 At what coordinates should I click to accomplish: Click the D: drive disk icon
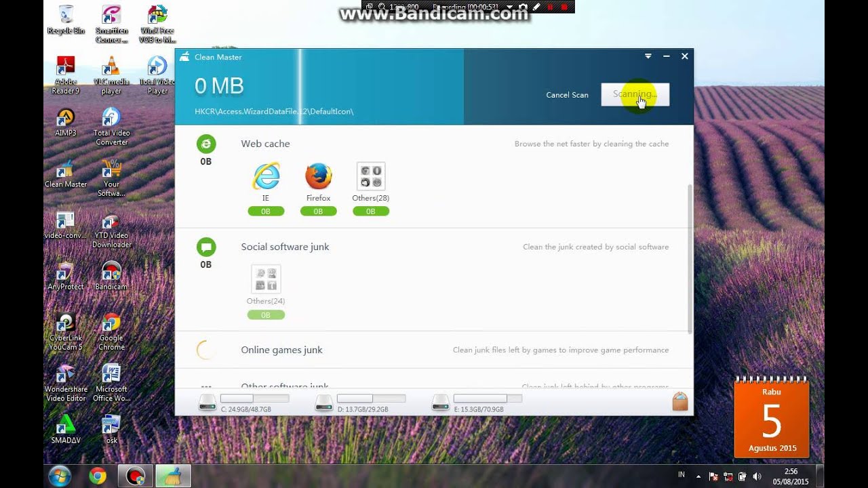coord(324,403)
